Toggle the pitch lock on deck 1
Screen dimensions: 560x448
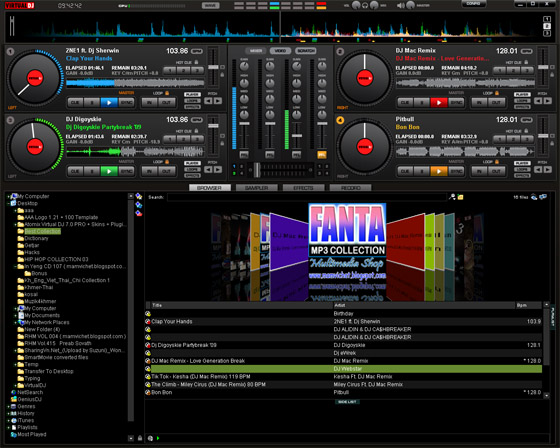click(222, 75)
